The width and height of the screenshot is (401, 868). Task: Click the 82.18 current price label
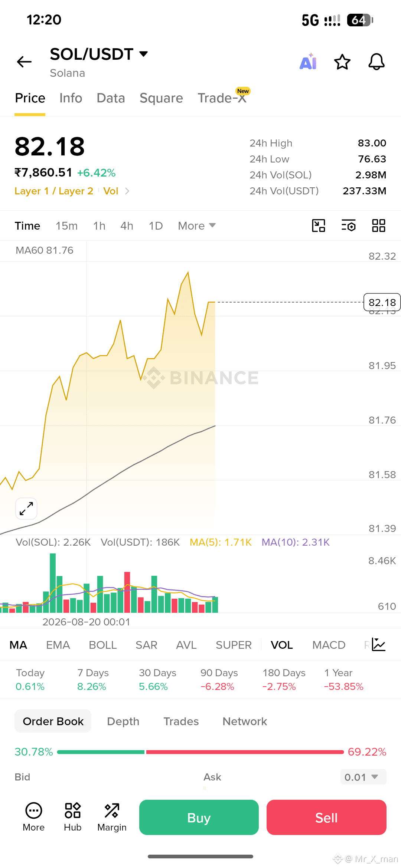[x=382, y=303]
